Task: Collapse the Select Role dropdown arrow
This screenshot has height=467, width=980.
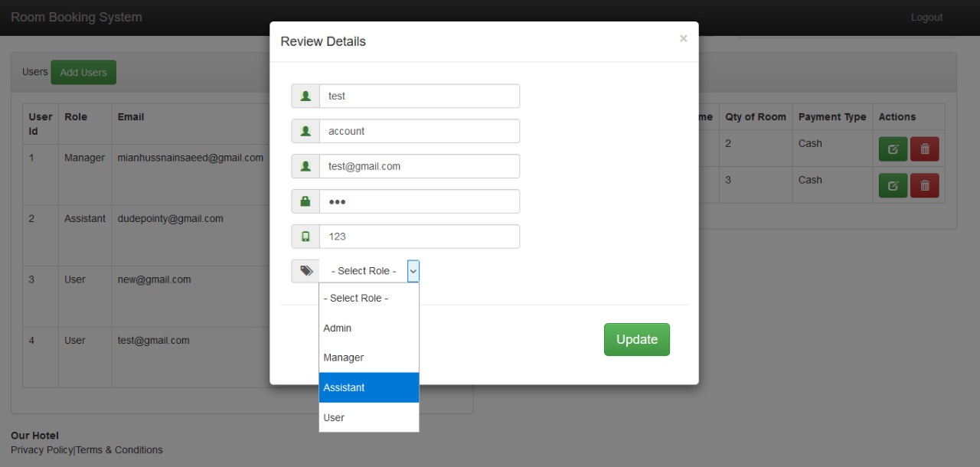Action: pyautogui.click(x=413, y=271)
